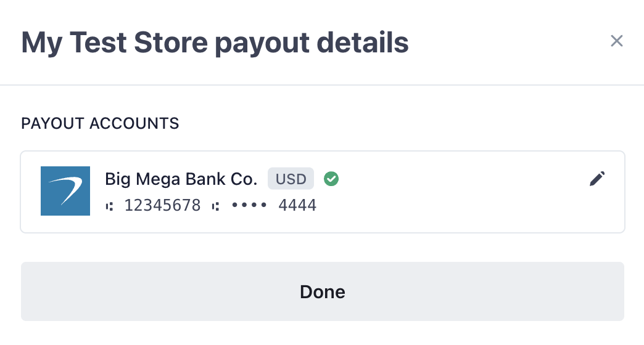The height and width of the screenshot is (345, 644).
Task: Click the routing number icon before 12345678
Action: (110, 206)
